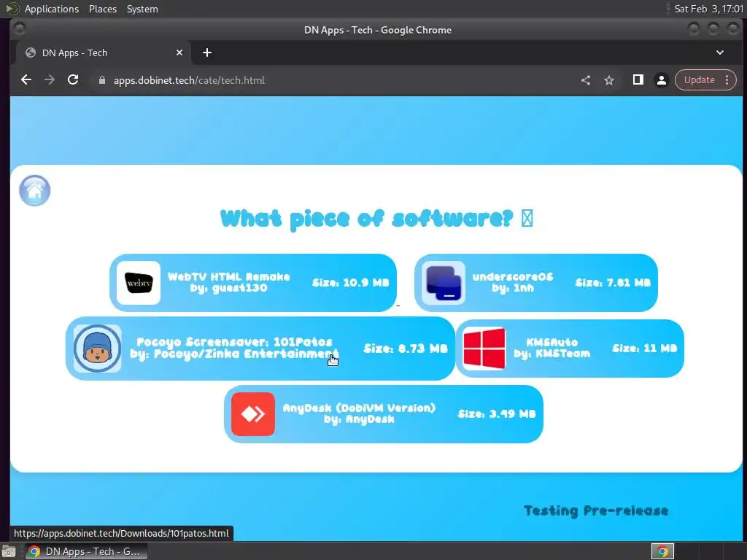Click the "Size: 11 MB" text
This screenshot has width=747, height=560.
[645, 349]
